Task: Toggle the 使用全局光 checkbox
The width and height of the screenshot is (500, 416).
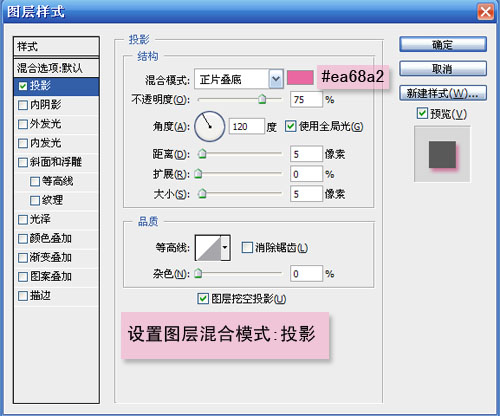Action: 290,126
